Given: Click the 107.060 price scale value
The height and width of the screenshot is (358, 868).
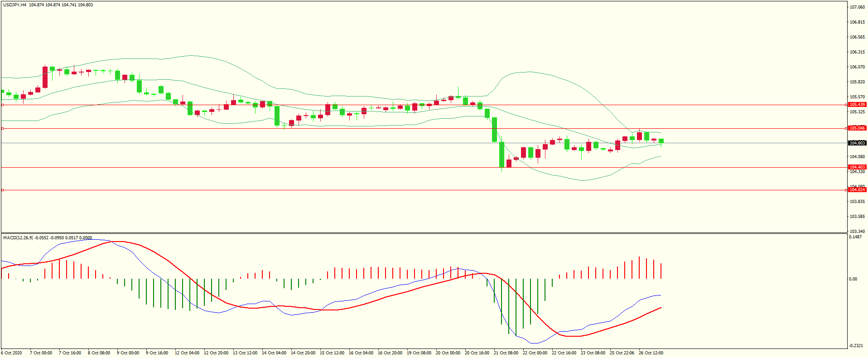Looking at the screenshot, I should [857, 7].
